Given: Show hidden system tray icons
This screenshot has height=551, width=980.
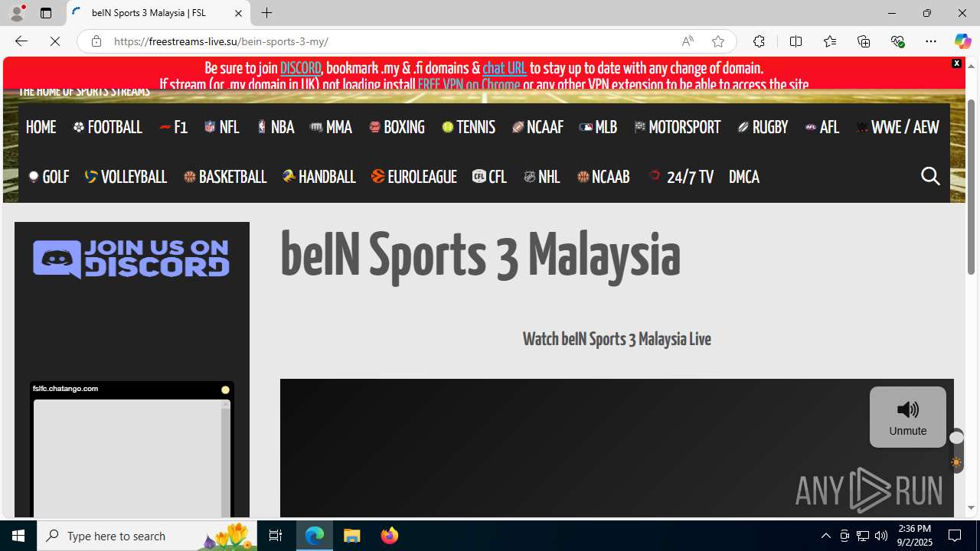Looking at the screenshot, I should pos(825,536).
